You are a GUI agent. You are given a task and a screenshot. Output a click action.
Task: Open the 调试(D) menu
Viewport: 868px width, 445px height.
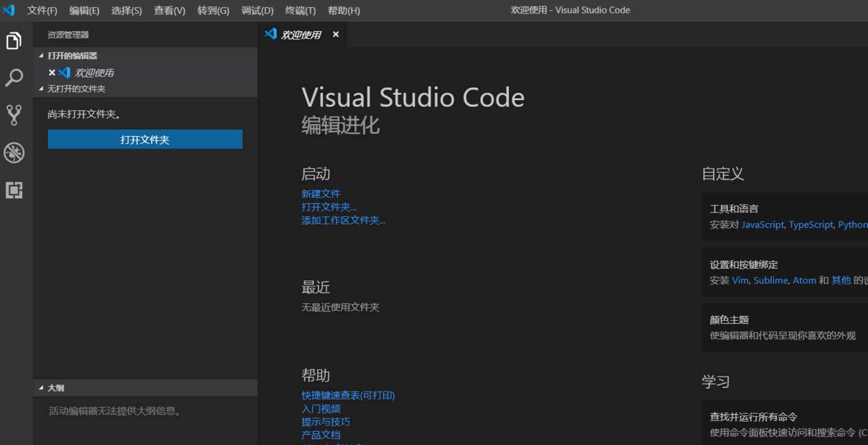coord(257,10)
